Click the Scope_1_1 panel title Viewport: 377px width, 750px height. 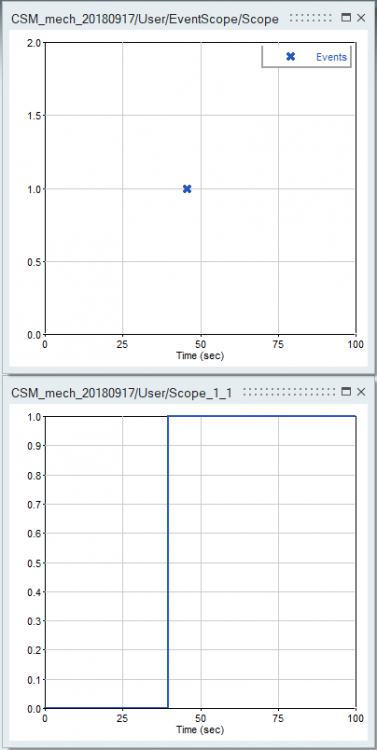pos(122,393)
